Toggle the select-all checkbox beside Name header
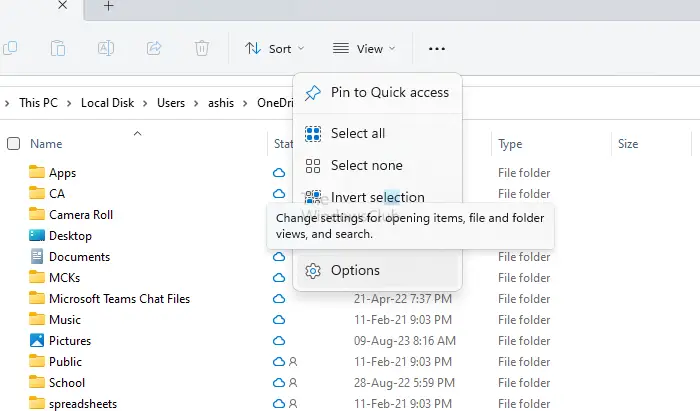Viewport: 700px width, 411px height. pyautogui.click(x=13, y=144)
